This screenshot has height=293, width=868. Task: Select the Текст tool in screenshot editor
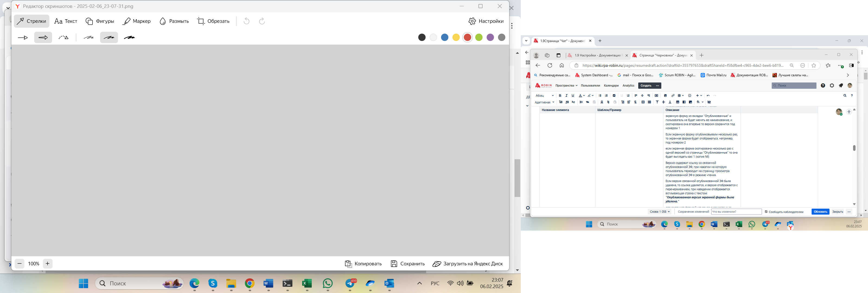pos(66,21)
